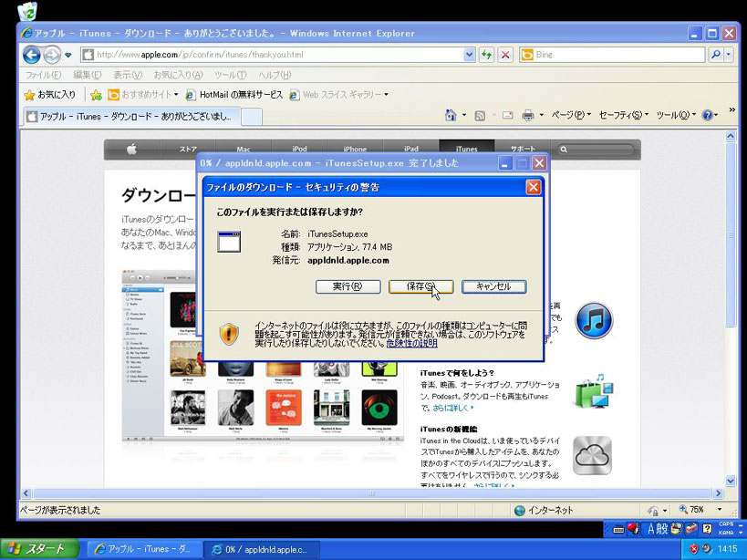Open the Recycle Bin on the desktop
The height and width of the screenshot is (560, 747).
(x=27, y=12)
